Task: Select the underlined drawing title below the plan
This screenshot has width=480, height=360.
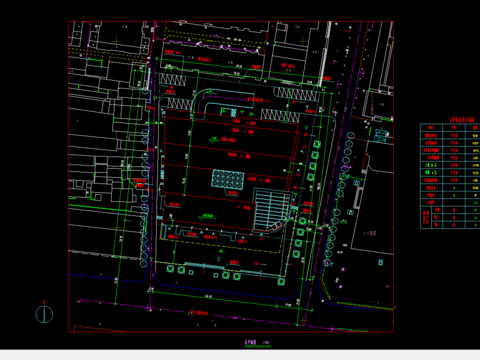Action: [x=258, y=343]
